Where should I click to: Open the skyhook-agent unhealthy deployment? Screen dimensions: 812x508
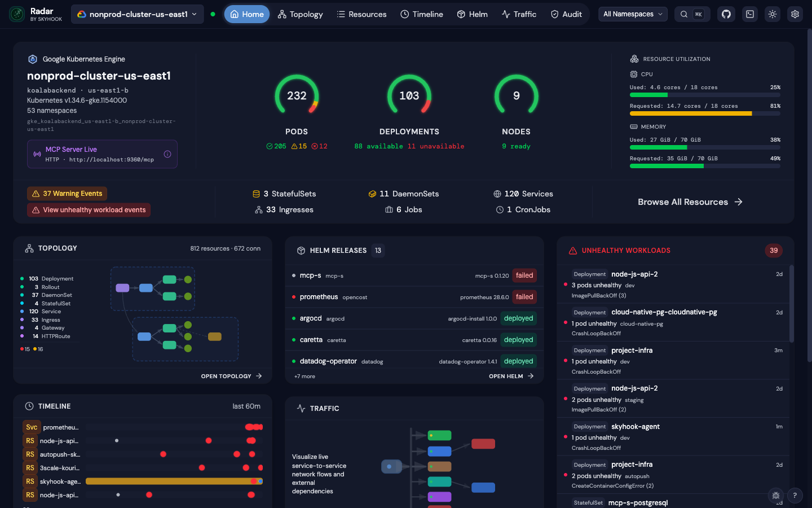pyautogui.click(x=673, y=437)
